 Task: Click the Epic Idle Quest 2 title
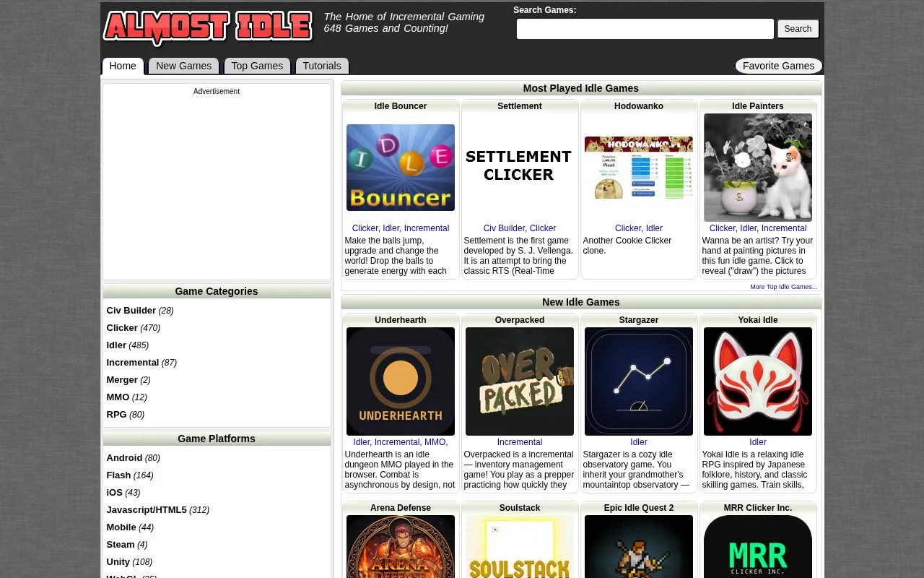pos(639,508)
